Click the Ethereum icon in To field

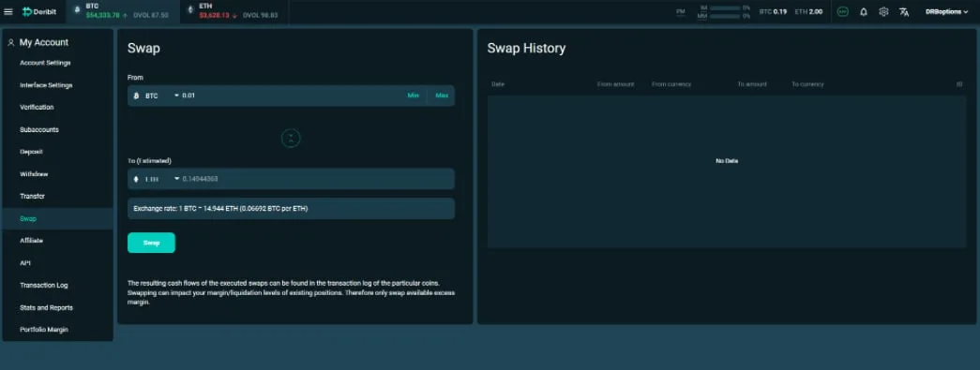[137, 179]
